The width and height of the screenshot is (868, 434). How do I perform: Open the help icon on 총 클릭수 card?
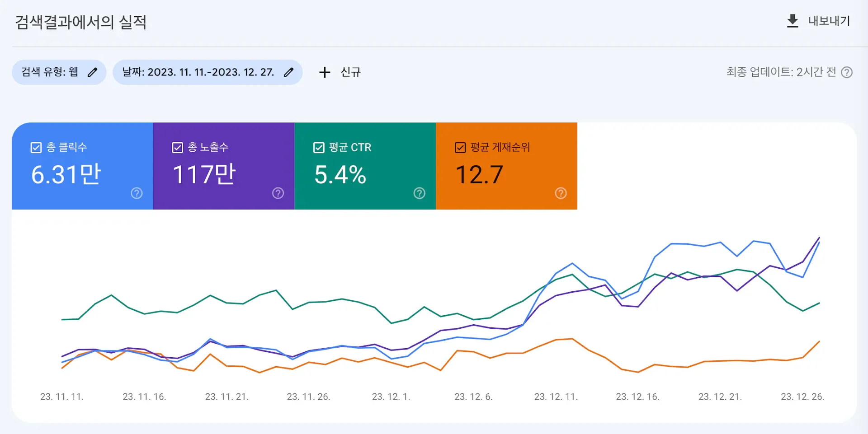coord(136,193)
